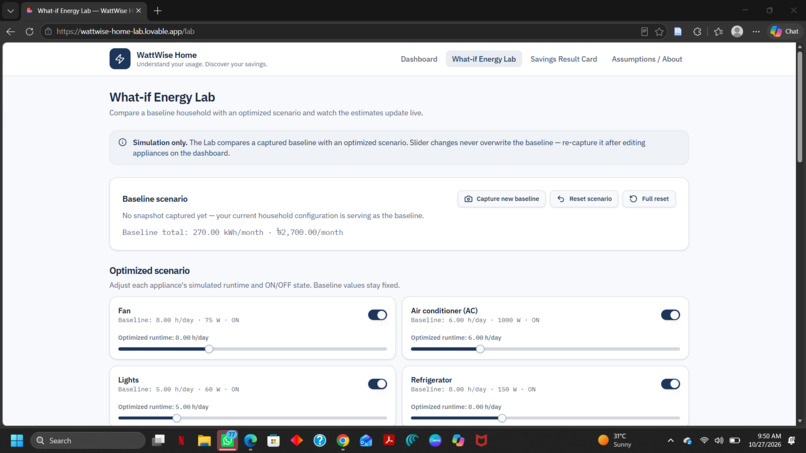Show hidden system tray icons chevron

[x=670, y=441]
